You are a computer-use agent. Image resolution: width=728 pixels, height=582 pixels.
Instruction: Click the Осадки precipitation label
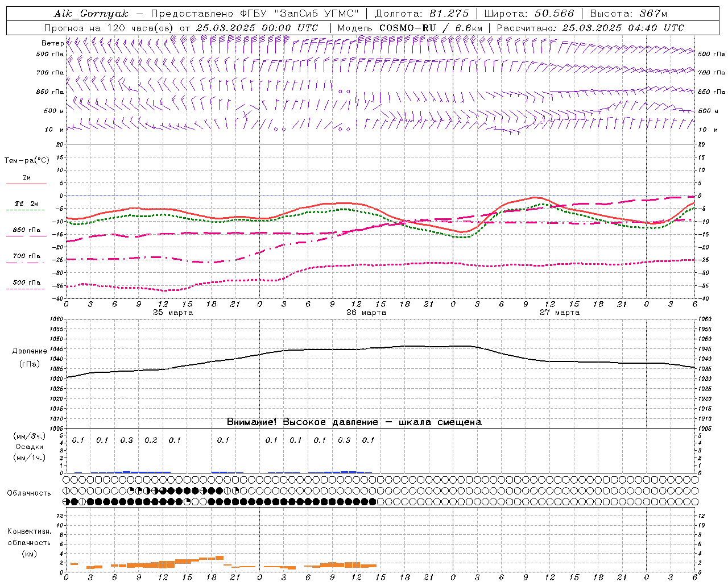[30, 447]
